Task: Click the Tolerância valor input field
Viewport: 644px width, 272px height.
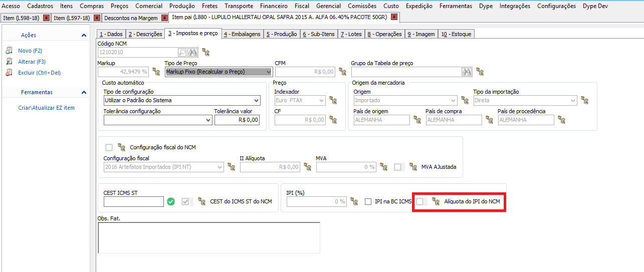Action: [x=237, y=120]
